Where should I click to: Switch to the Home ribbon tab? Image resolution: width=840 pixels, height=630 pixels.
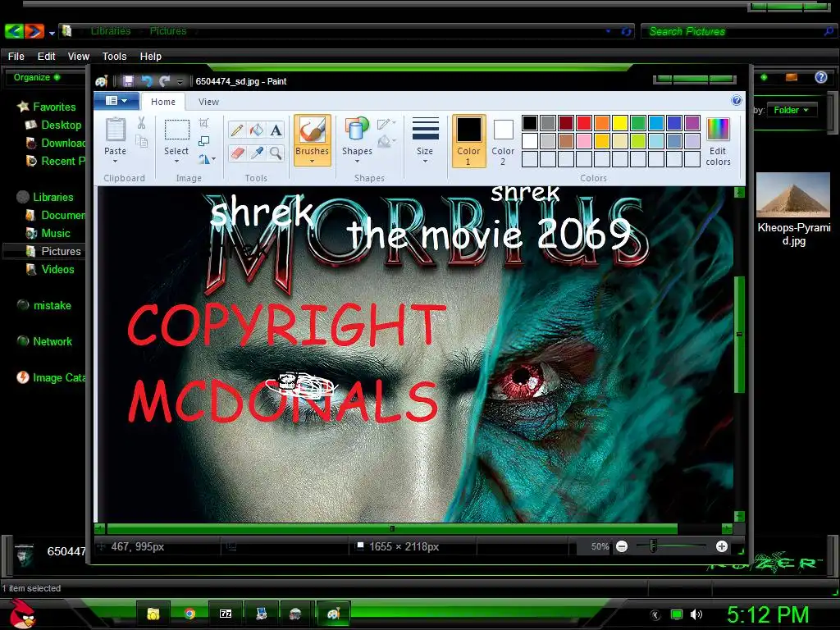[x=163, y=102]
